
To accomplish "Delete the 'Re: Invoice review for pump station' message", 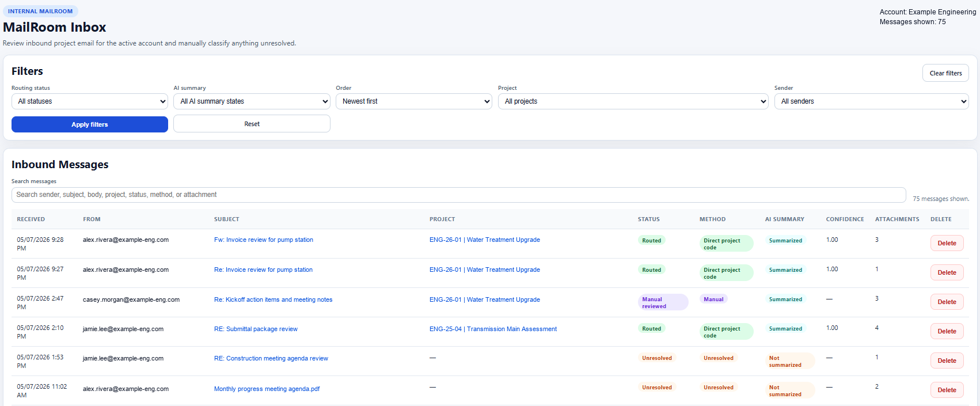I will (x=947, y=272).
